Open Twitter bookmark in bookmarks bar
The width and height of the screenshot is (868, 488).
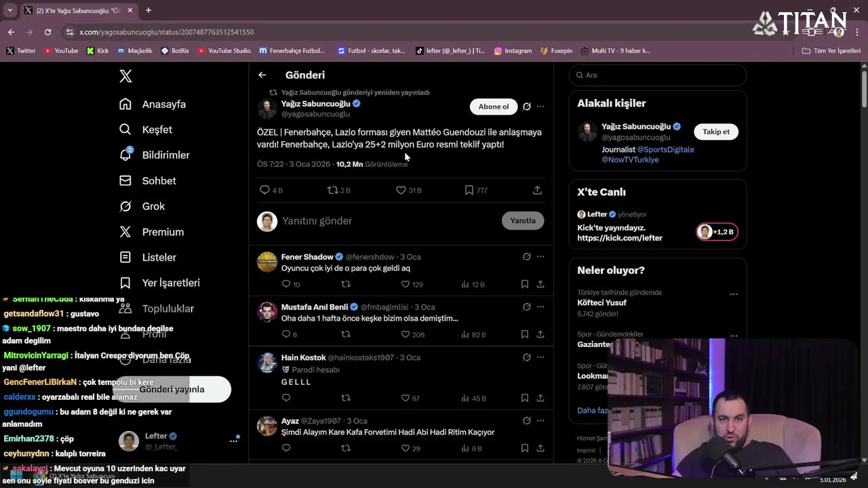(20, 51)
